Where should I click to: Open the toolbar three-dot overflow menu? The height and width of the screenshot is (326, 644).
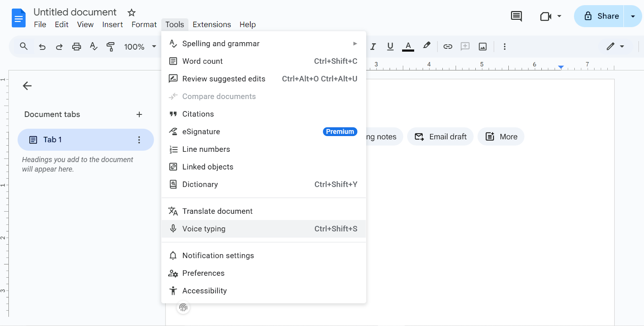point(504,47)
